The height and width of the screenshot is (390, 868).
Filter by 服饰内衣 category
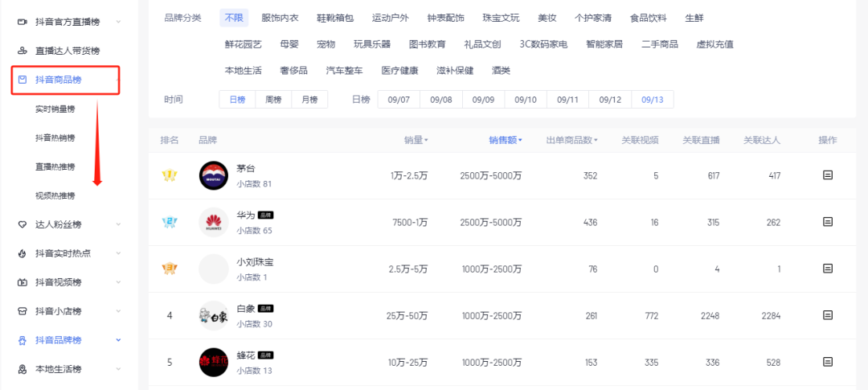(x=280, y=18)
